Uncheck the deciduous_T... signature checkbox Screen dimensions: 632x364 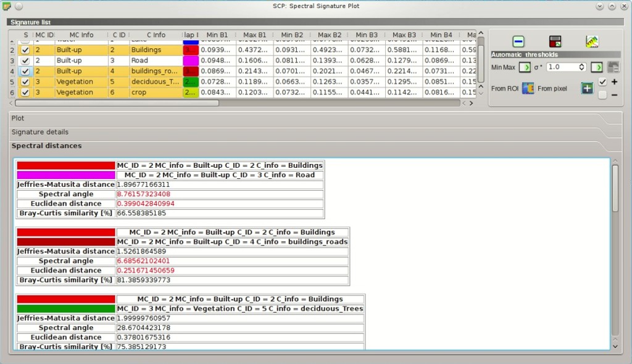[x=25, y=81]
